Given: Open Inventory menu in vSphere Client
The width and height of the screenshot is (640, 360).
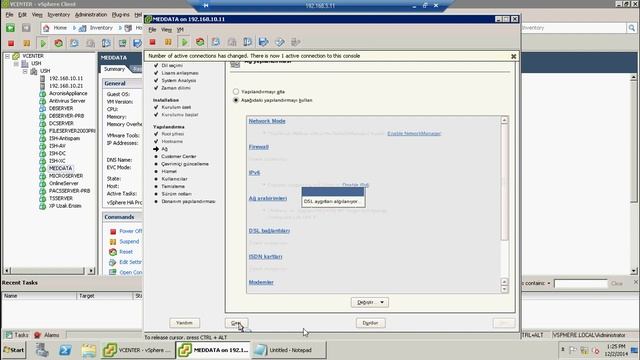Looking at the screenshot, I should (58, 15).
